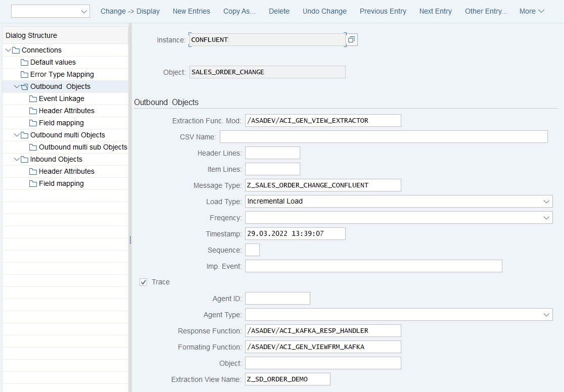Select Header Attributes under Inbound Objects
This screenshot has height=392, width=564.
(x=67, y=171)
